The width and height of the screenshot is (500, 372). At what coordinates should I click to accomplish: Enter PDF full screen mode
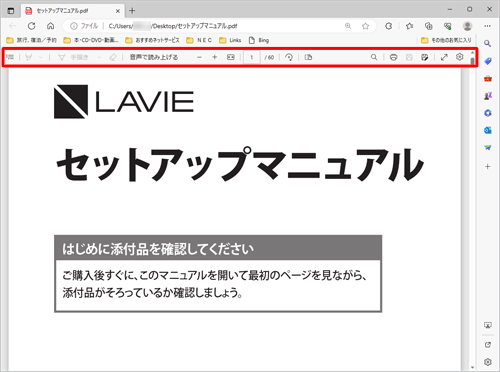coord(444,57)
